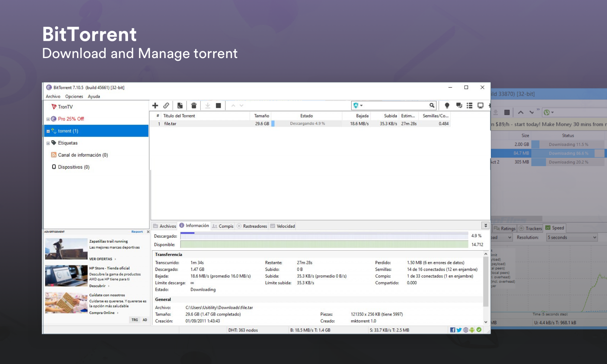The width and height of the screenshot is (607, 364).
Task: Click the lightbulb icon in toolbar
Action: point(447,105)
